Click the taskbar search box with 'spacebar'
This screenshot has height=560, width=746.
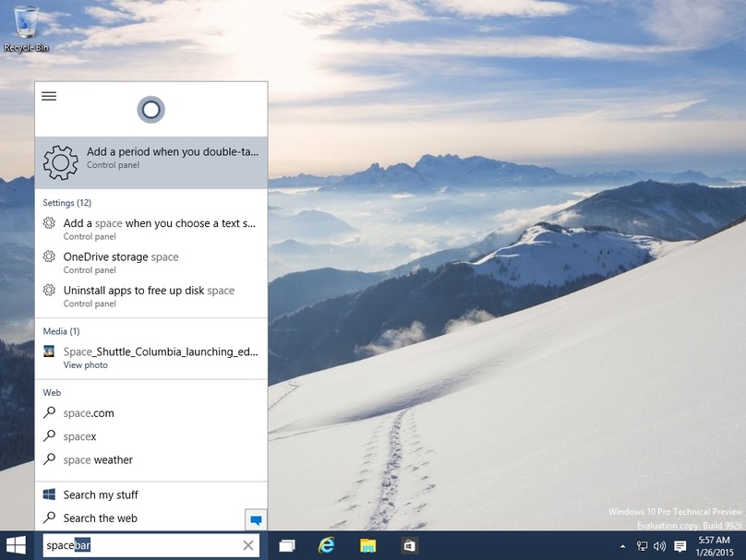point(151,545)
